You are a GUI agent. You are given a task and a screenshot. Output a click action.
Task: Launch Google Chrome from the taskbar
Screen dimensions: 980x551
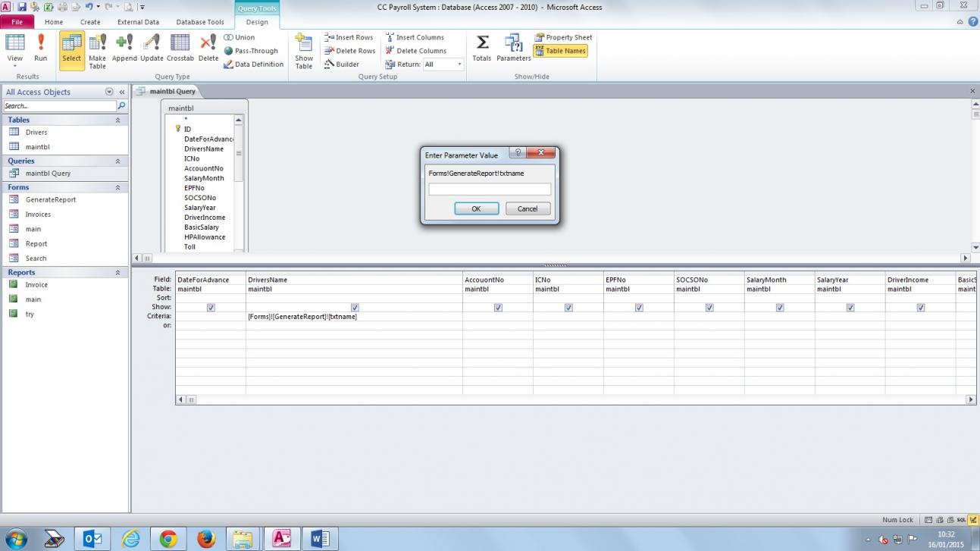(168, 539)
